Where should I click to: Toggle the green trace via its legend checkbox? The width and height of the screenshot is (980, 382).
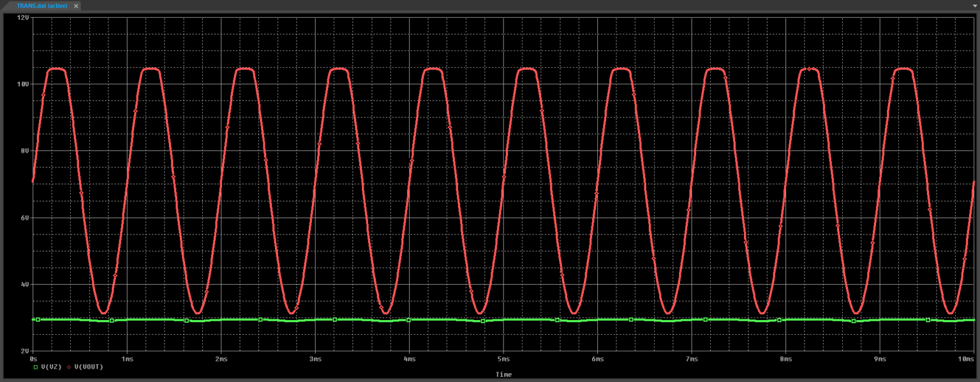35,367
